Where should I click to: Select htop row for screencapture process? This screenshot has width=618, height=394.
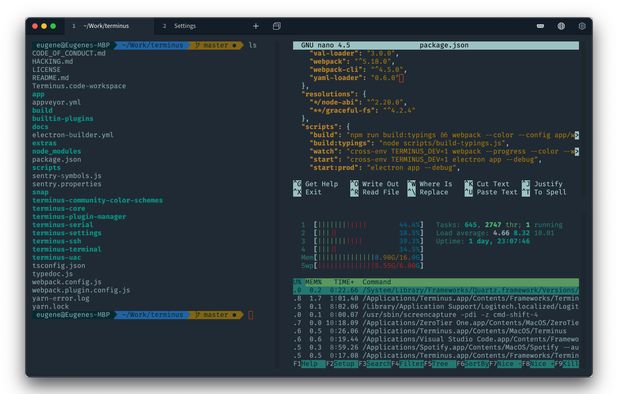(x=436, y=315)
